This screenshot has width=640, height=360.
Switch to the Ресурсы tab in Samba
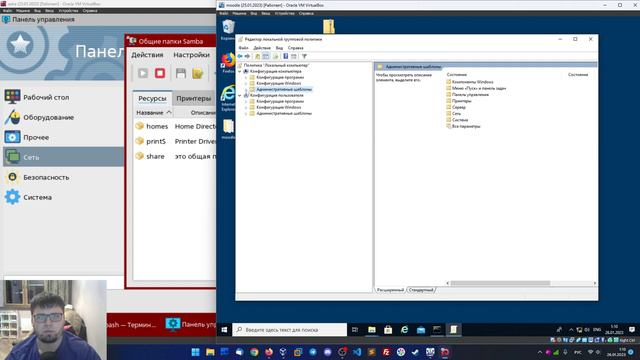tap(152, 98)
